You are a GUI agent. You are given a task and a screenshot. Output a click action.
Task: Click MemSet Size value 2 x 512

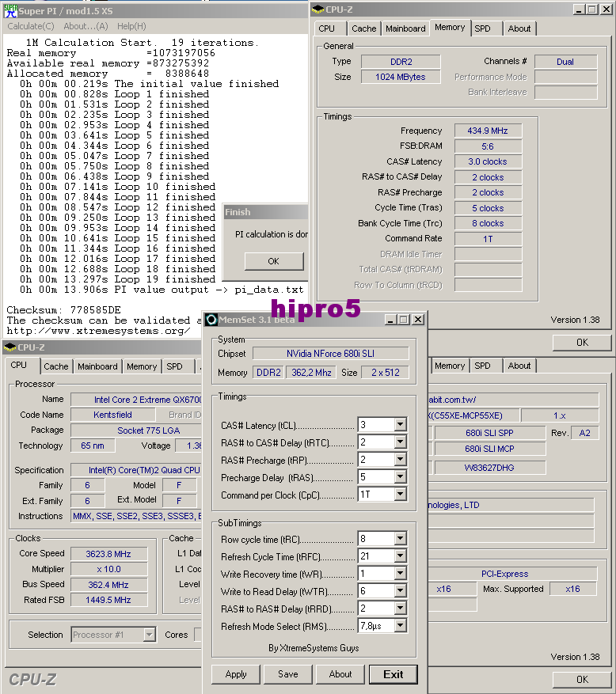[x=386, y=373]
